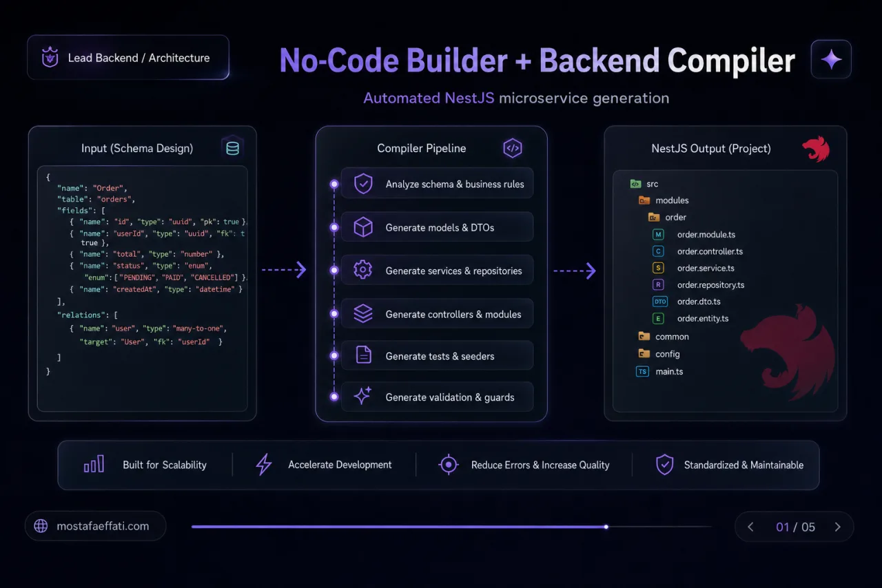Click the gear icon for Generate services & repositories
Image resolution: width=882 pixels, height=588 pixels.
[363, 271]
